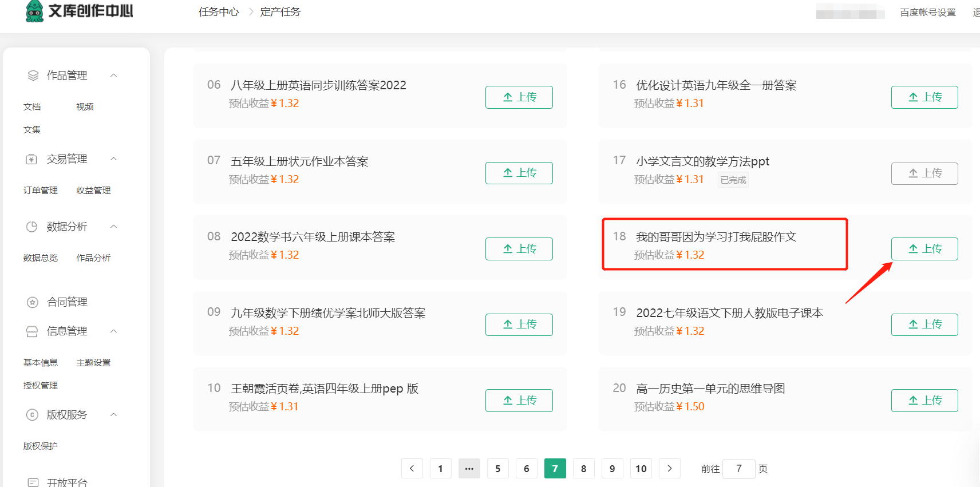Screen dimensions: 980x487
Task: Upload for task 18 我的哥哥 作文
Action: (924, 249)
